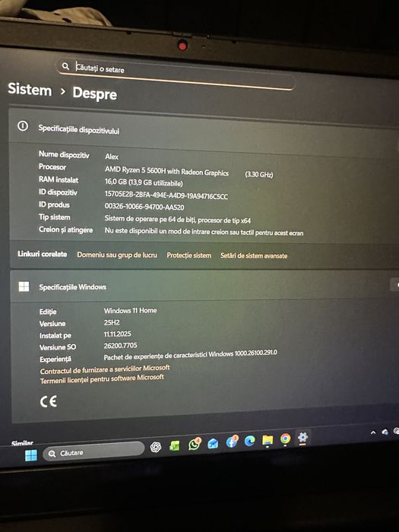Select the Settings gear taskbar icon
The width and height of the screenshot is (399, 532).
click(x=302, y=437)
